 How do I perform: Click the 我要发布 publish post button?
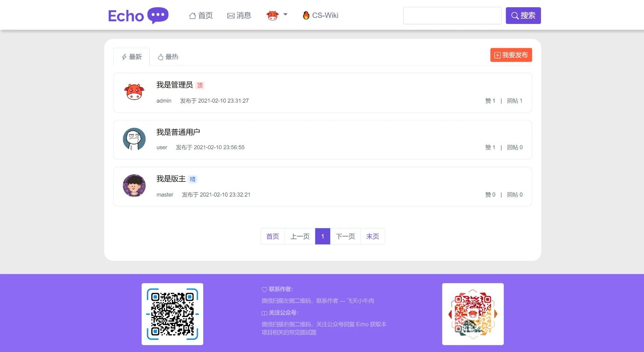tap(511, 55)
